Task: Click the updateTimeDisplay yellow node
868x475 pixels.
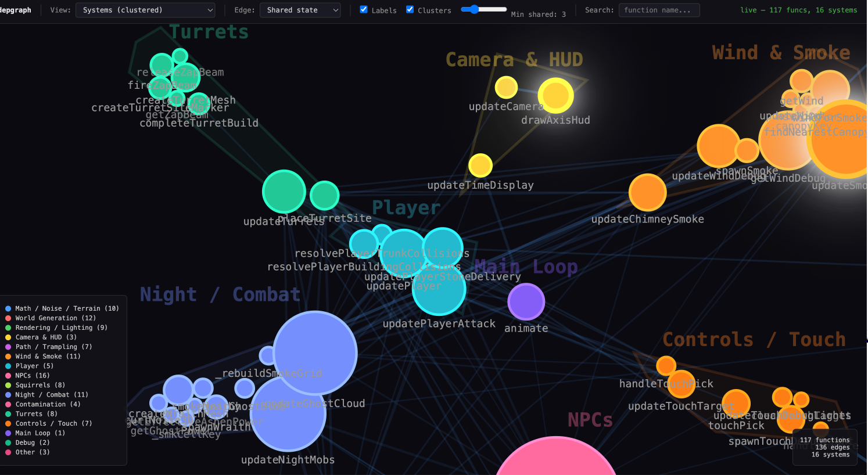Action: [480, 165]
